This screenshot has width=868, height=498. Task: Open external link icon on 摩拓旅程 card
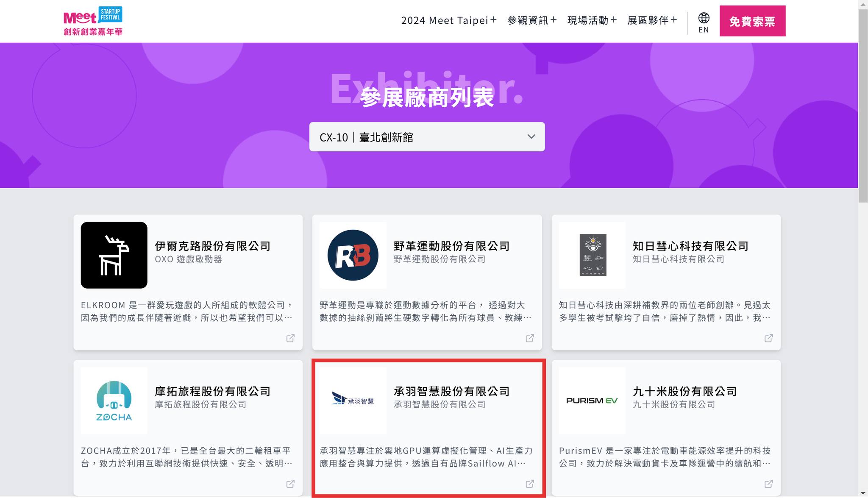(290, 484)
